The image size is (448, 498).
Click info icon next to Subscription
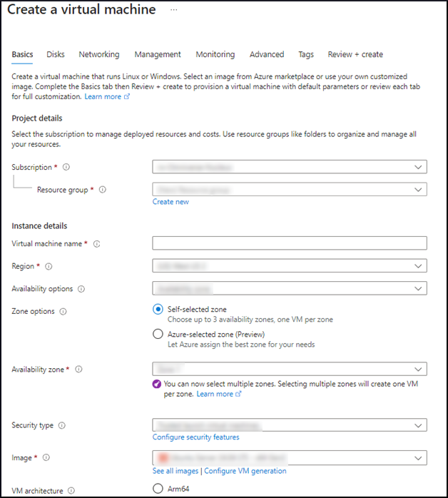[x=66, y=168]
